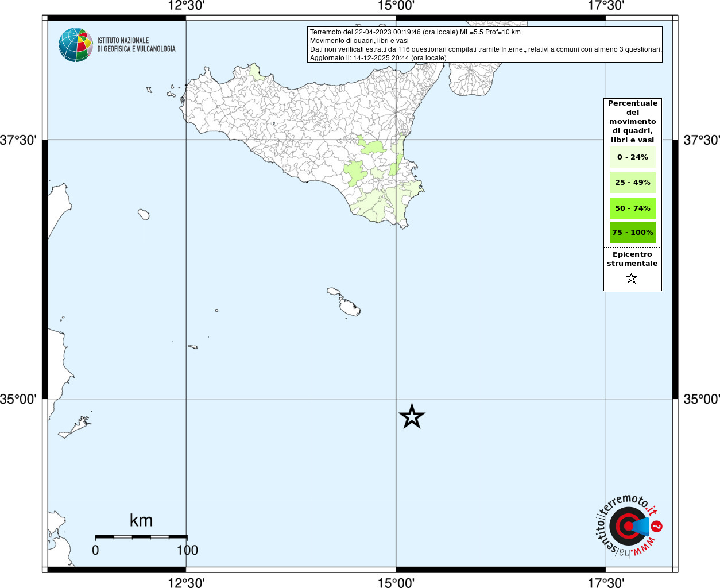Screen dimensions: 720x588
Task: Click the bottom 15°00' longitude label
Action: point(396,583)
